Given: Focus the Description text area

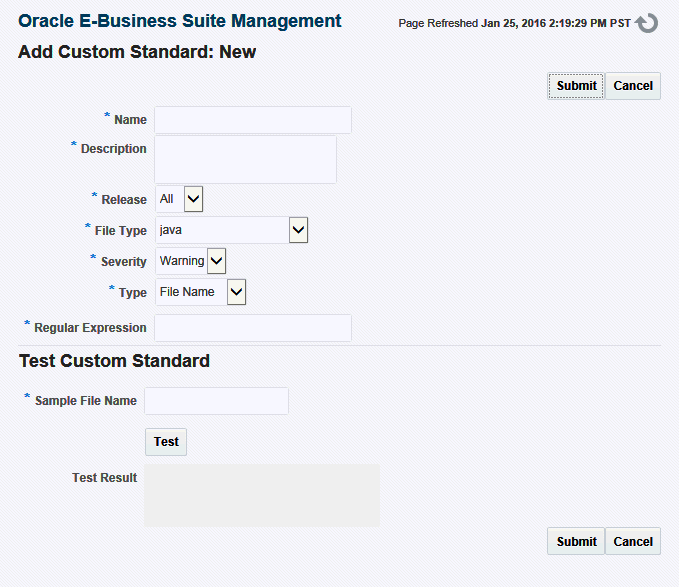Looking at the screenshot, I should [x=246, y=159].
